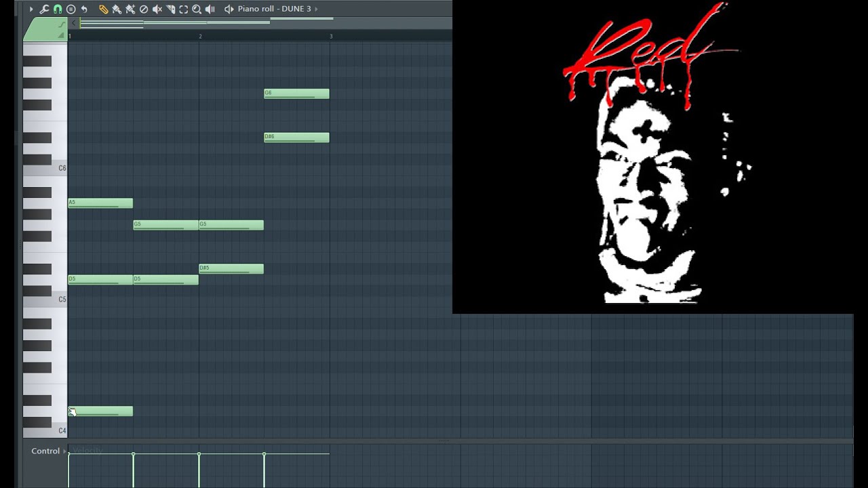Expand the arrow after DUNE 3 title

click(x=316, y=9)
